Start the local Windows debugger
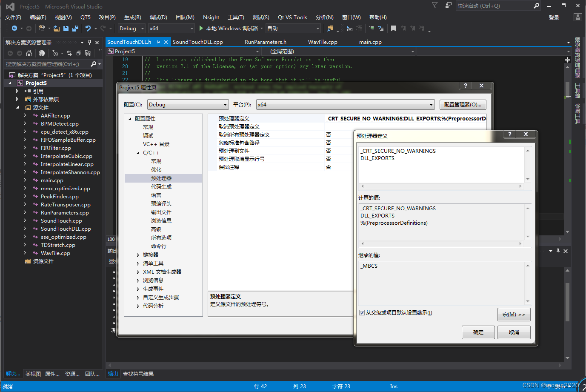 (x=229, y=29)
